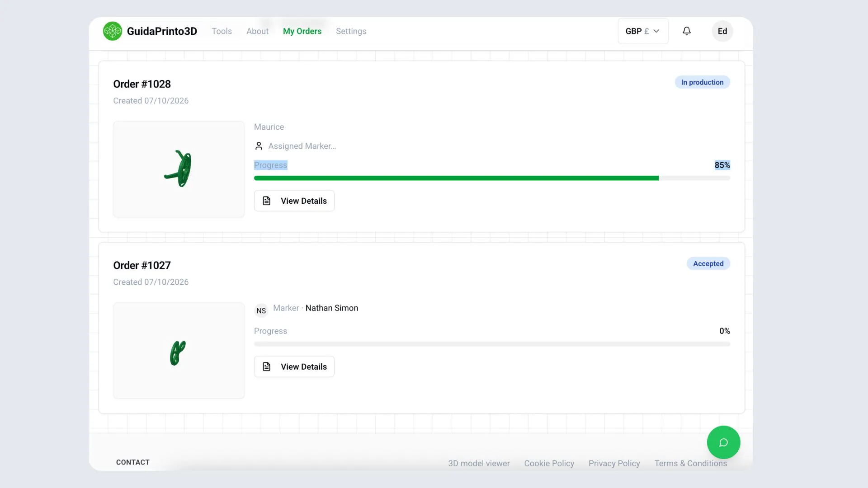Click Created 07/10/2026 under Order #1027
Viewport: 868px width, 488px height.
coord(151,282)
